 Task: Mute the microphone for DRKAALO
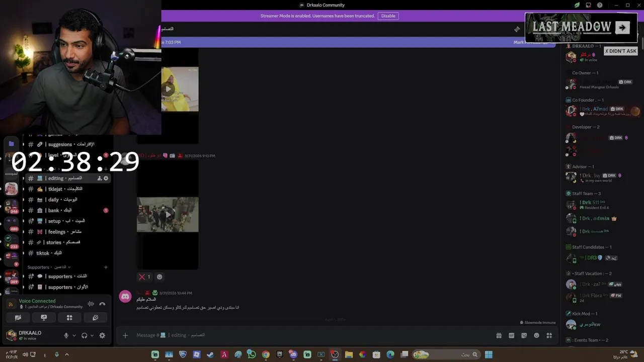66,335
